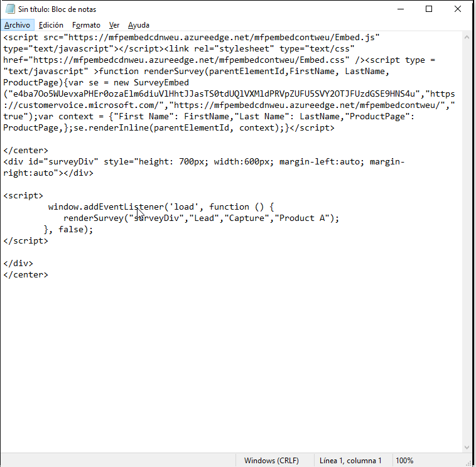
Task: Click 'Embed.css' in the href line
Action: tap(322, 60)
